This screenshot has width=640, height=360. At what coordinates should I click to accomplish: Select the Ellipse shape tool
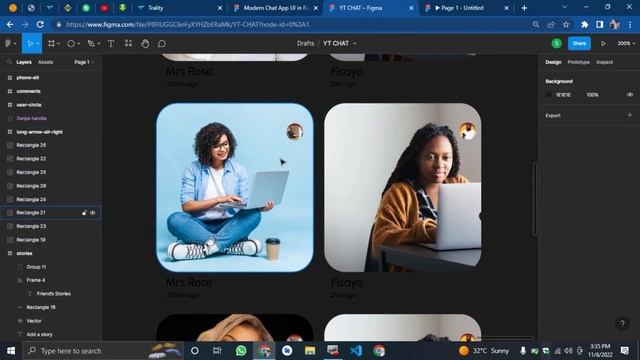pos(71,43)
